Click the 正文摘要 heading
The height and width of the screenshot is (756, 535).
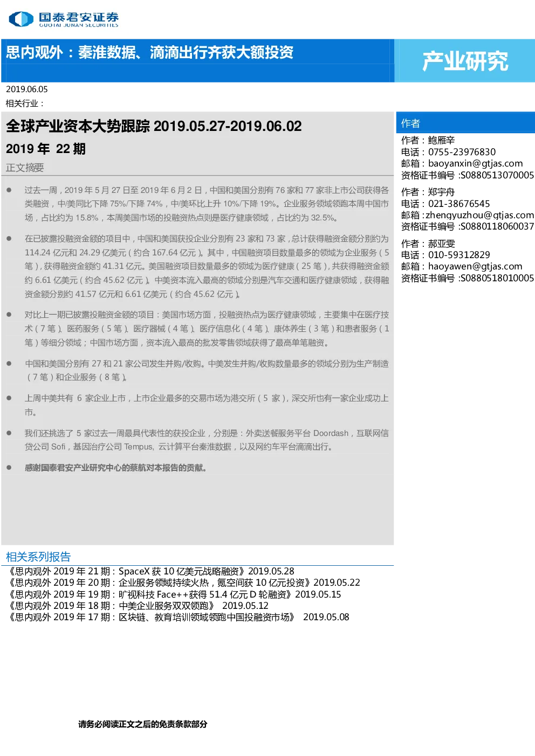tap(25, 168)
